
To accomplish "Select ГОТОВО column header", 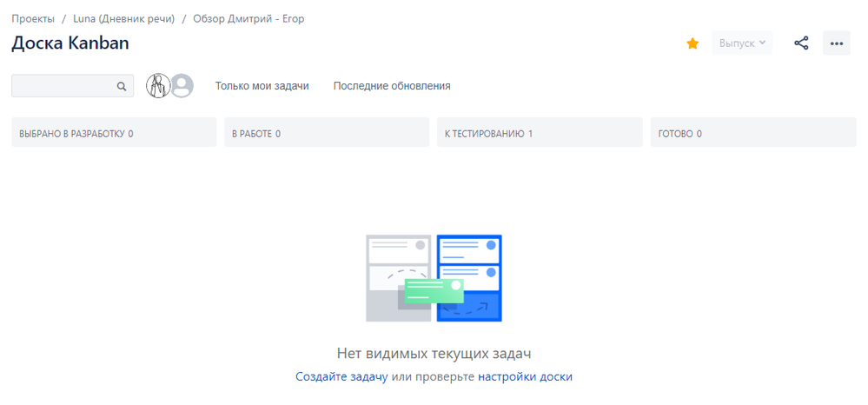I will [x=753, y=132].
